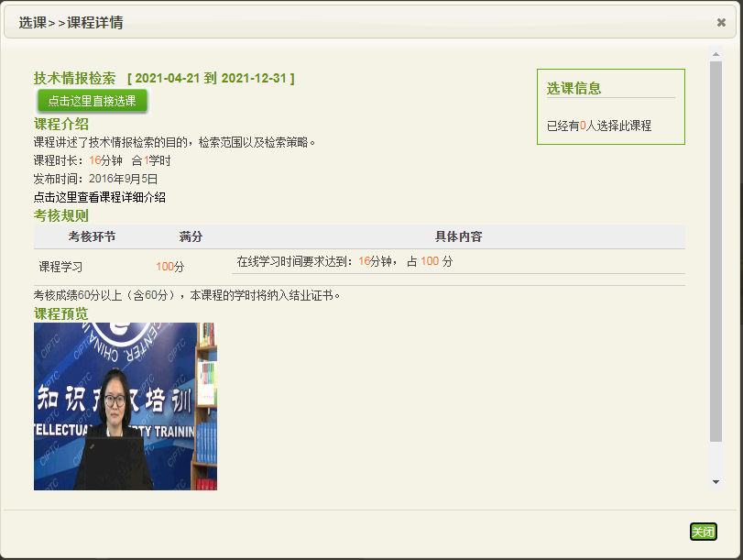Open the course preview video thumbnail
743x560 pixels.
point(126,406)
